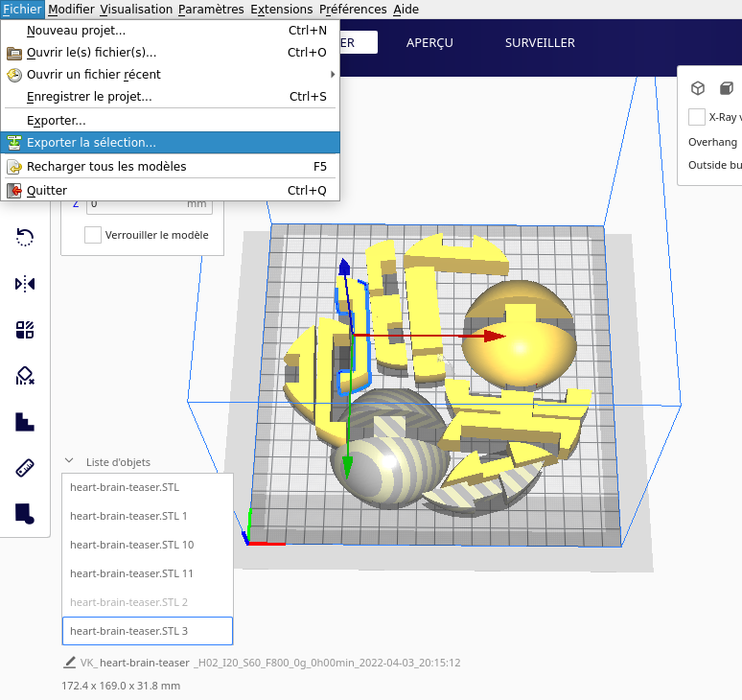Enable the X-Ray view checkbox
Image resolution: width=742 pixels, height=700 pixels.
pos(697,117)
